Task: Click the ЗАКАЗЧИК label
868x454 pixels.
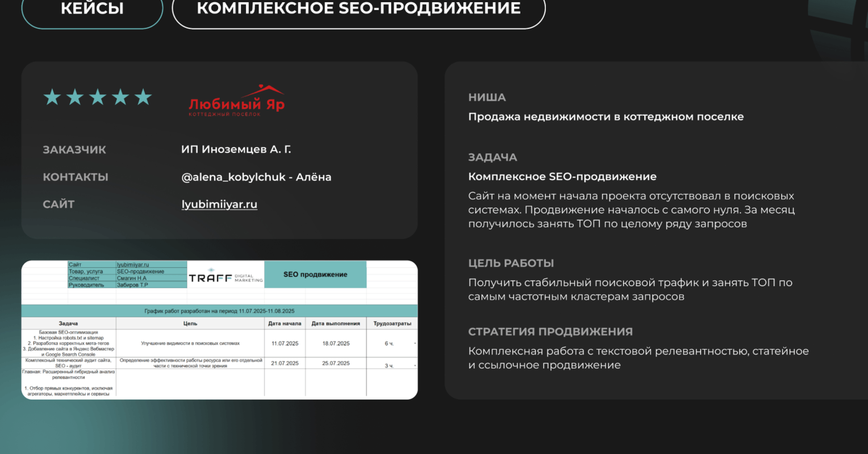Action: coord(74,150)
